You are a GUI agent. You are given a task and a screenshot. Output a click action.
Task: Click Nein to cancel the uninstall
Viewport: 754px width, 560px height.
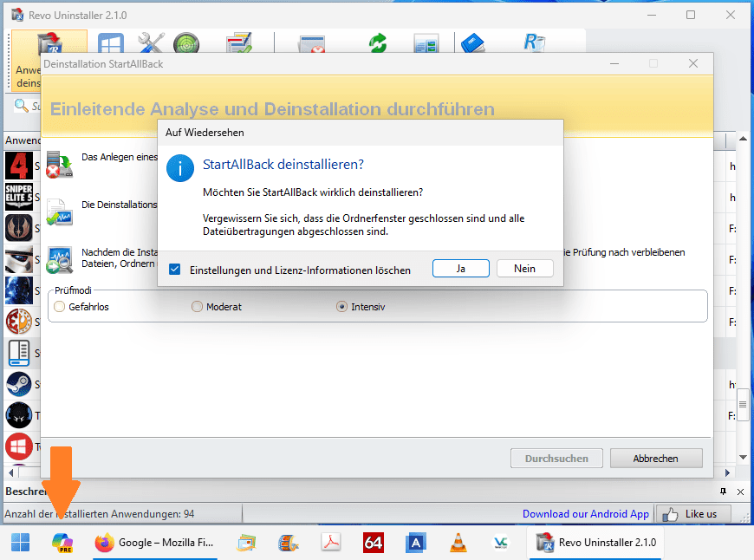[x=524, y=269]
